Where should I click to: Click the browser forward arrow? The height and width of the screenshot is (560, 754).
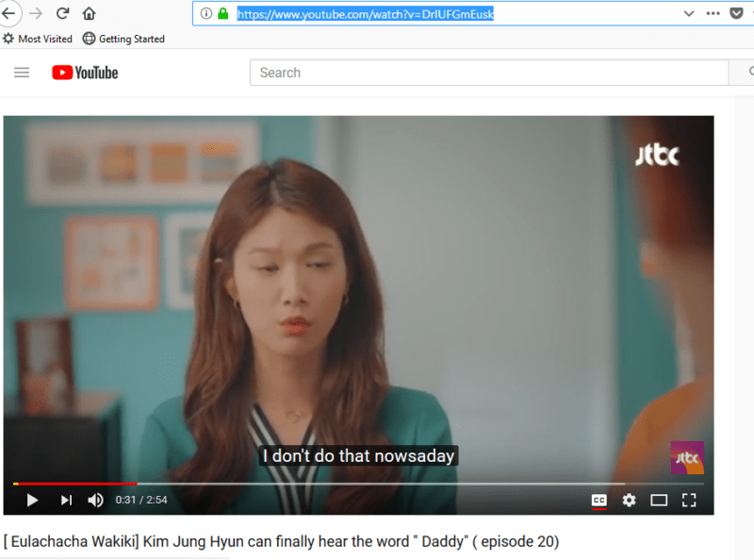[36, 13]
